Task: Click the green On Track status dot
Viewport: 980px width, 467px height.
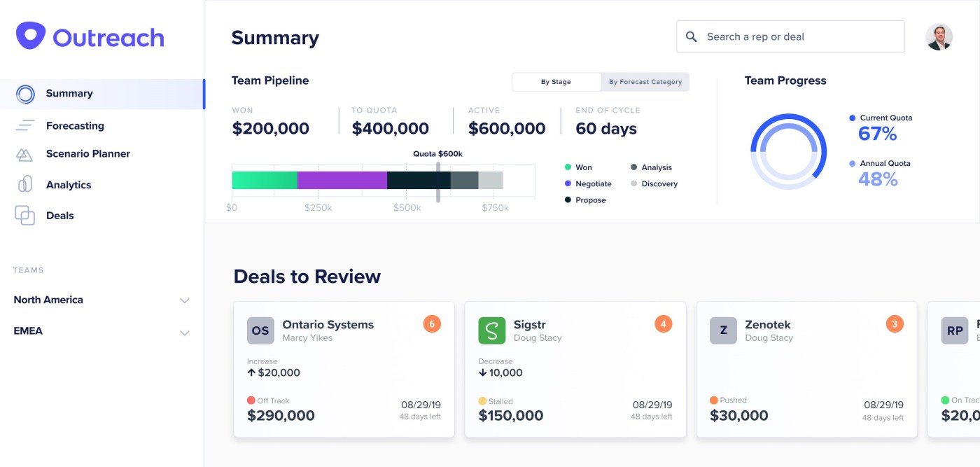Action: point(945,400)
